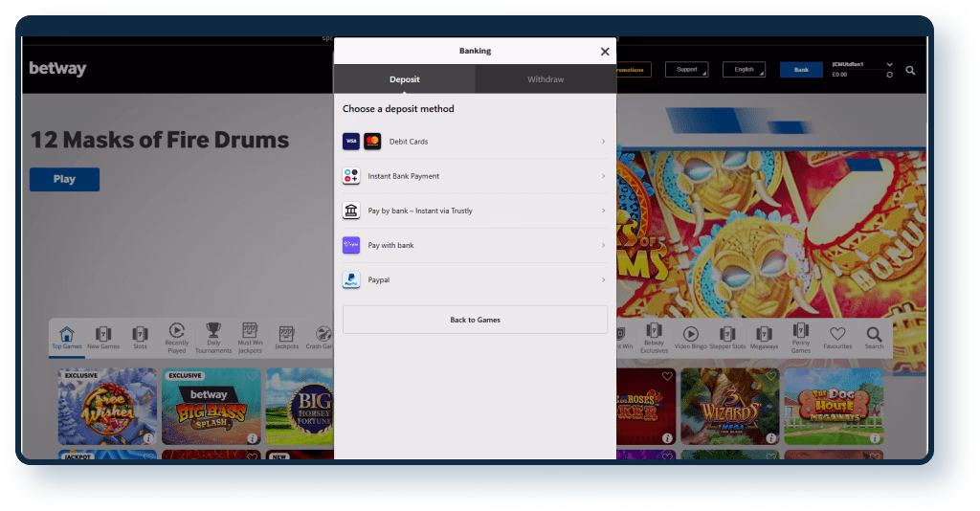This screenshot has width=980, height=511.
Task: Open the Free Wishes game thumbnail
Action: (x=105, y=407)
